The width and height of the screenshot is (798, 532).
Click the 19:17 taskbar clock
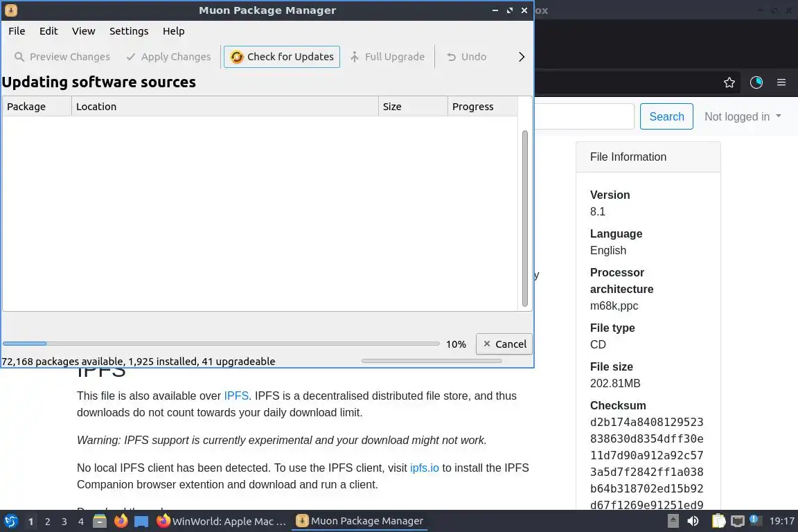(781, 522)
